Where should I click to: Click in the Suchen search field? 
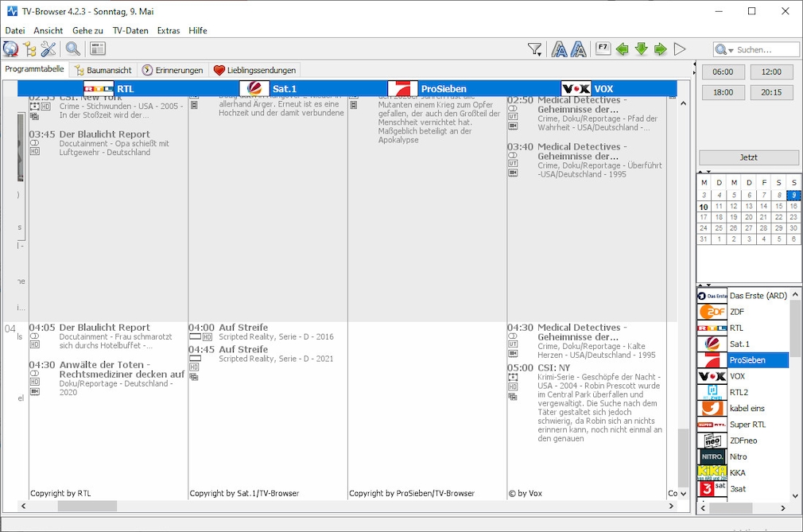pyautogui.click(x=765, y=50)
